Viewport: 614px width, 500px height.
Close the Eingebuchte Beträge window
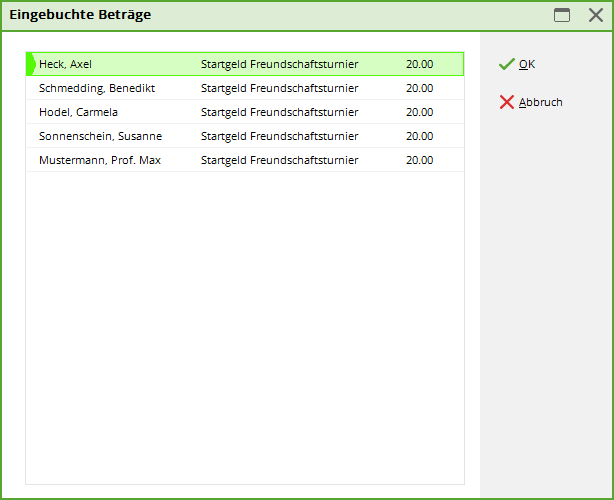[x=595, y=15]
